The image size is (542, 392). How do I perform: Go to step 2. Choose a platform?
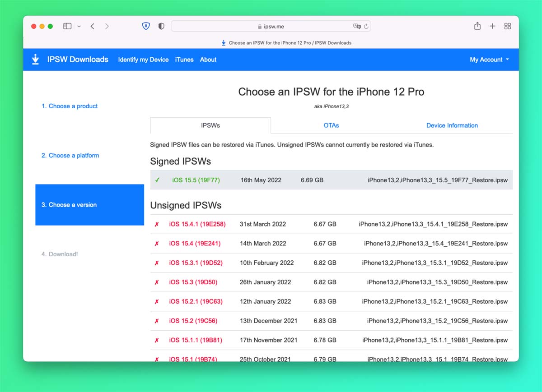click(x=70, y=155)
